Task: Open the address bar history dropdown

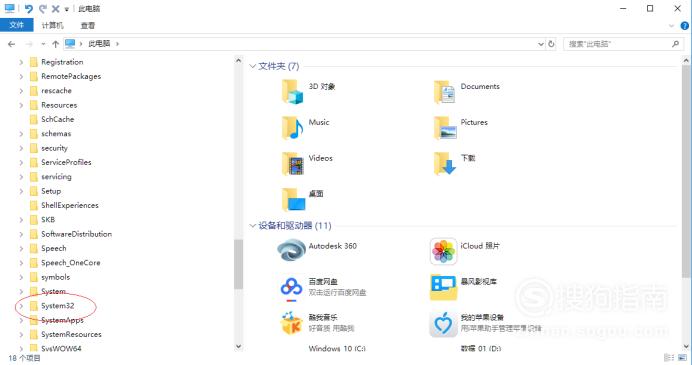Action: [541, 44]
